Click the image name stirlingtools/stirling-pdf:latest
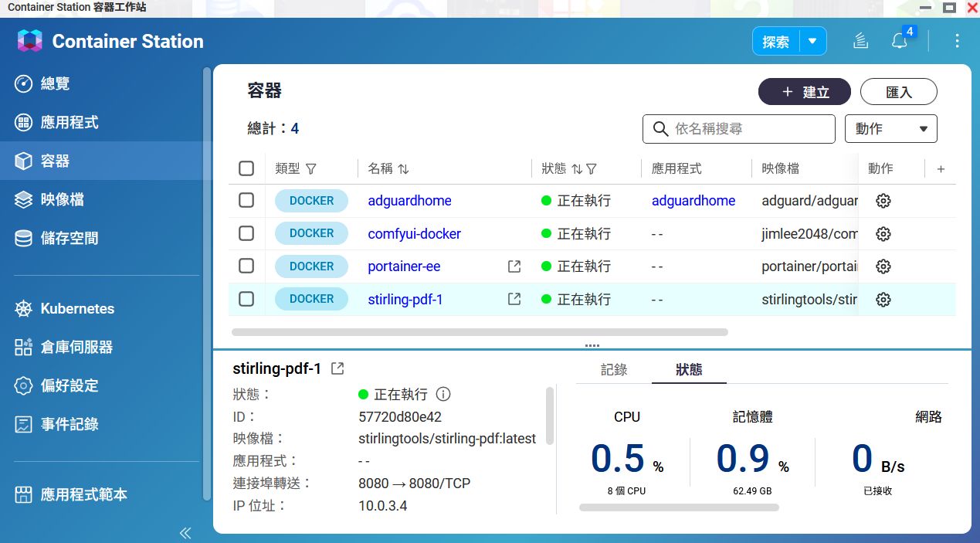Viewport: 980px width, 543px height. (447, 439)
